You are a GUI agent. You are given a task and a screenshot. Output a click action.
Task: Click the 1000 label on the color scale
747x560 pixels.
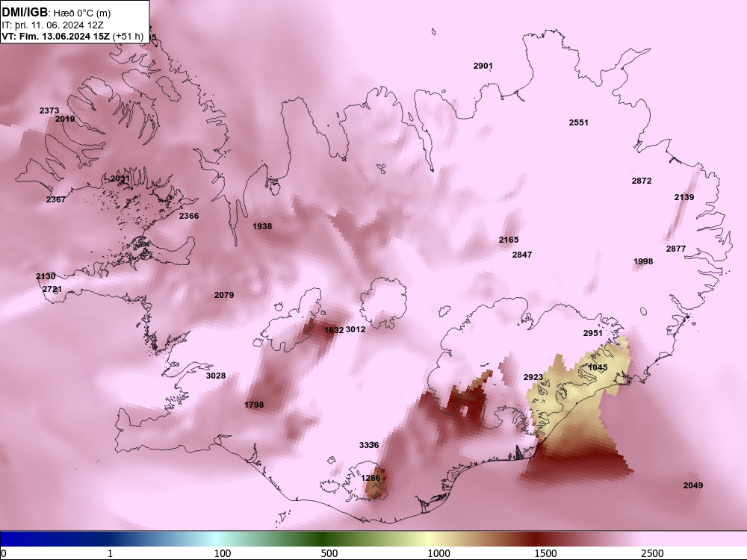[438, 553]
